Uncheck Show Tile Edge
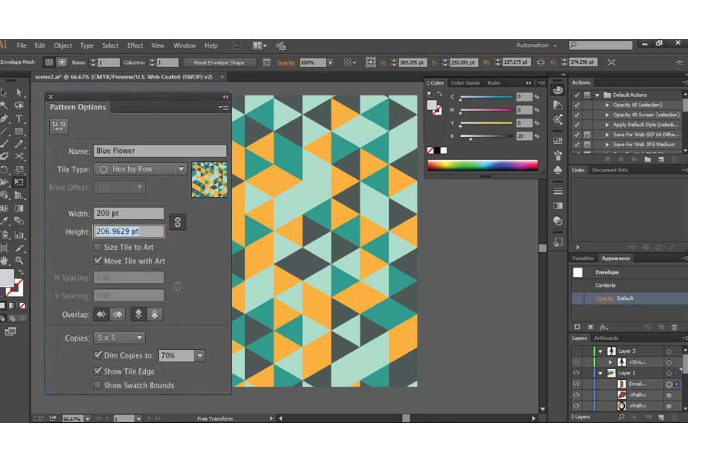Image resolution: width=720 pixels, height=450 pixels. tap(97, 371)
